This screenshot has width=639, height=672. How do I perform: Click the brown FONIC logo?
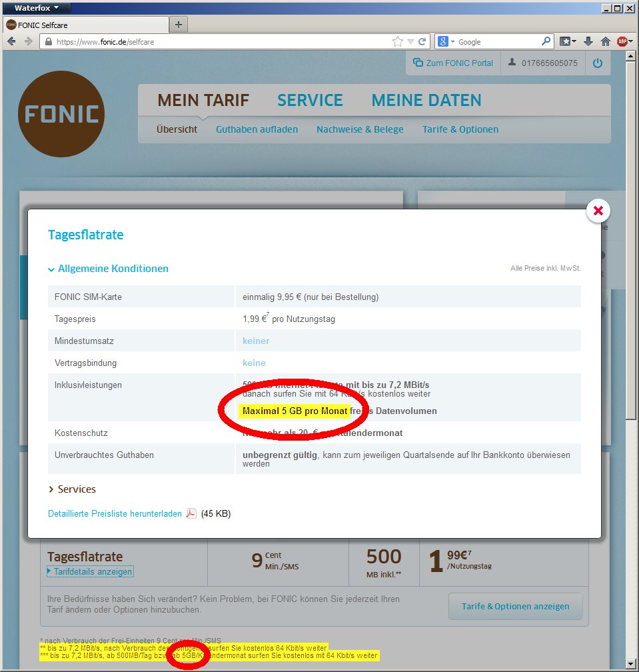click(61, 114)
